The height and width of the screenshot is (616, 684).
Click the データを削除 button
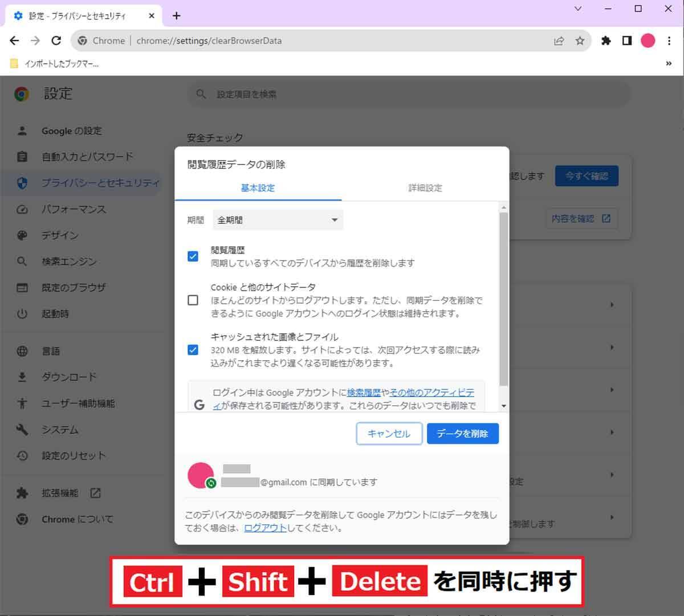coord(462,434)
